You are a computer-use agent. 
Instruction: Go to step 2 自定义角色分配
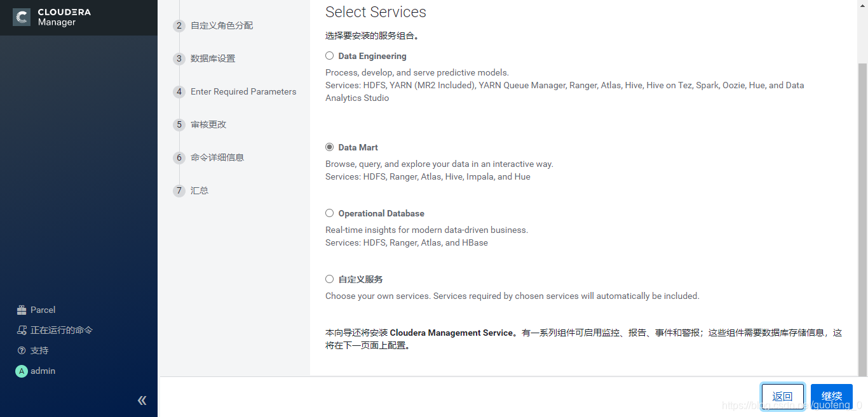(222, 25)
